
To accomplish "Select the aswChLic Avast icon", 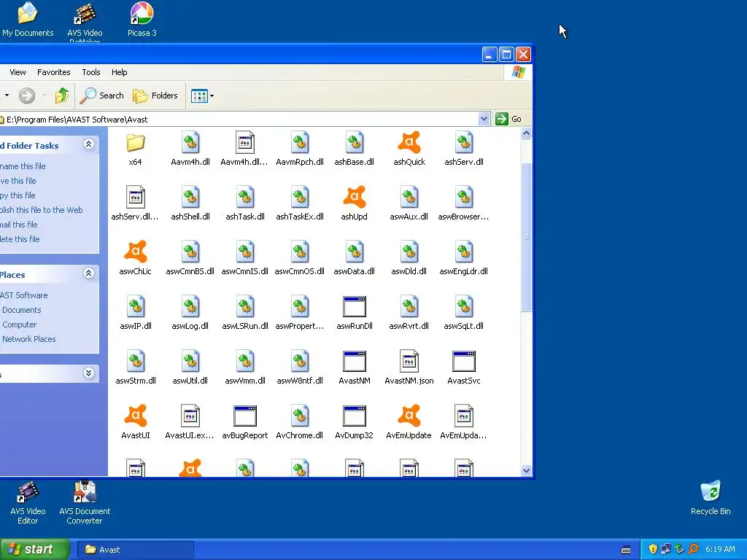I will (x=136, y=252).
